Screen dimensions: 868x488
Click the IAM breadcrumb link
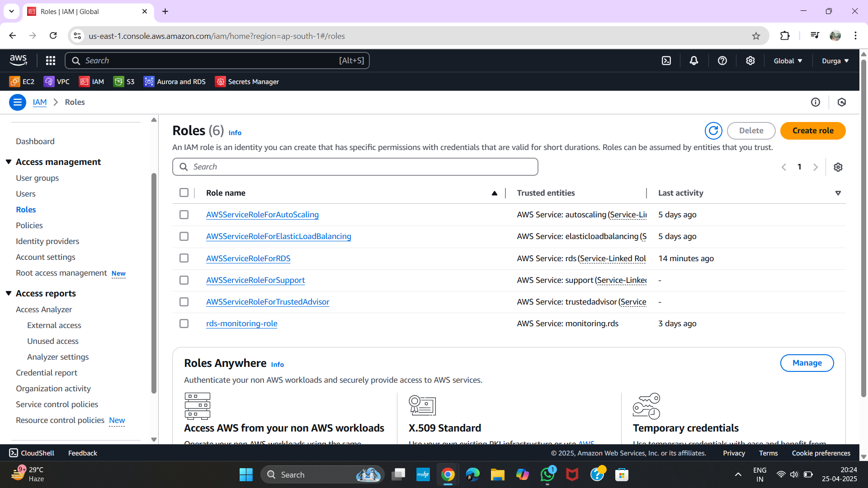pyautogui.click(x=40, y=102)
